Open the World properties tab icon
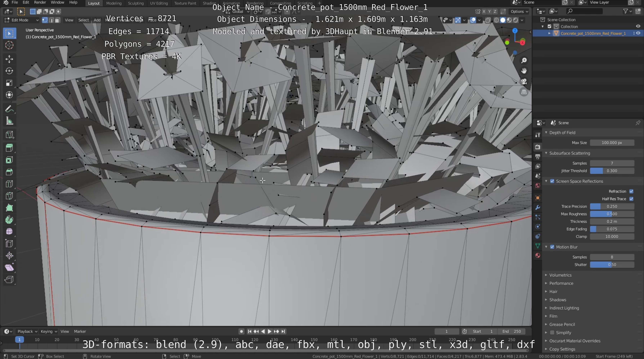Image resolution: width=644 pixels, height=359 pixels. (538, 186)
